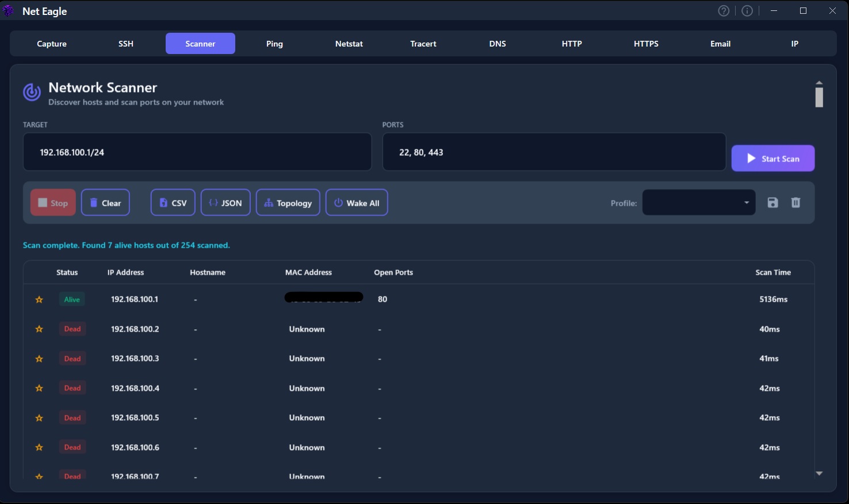849x504 pixels.
Task: Open the Tracert tab
Action: [x=423, y=43]
